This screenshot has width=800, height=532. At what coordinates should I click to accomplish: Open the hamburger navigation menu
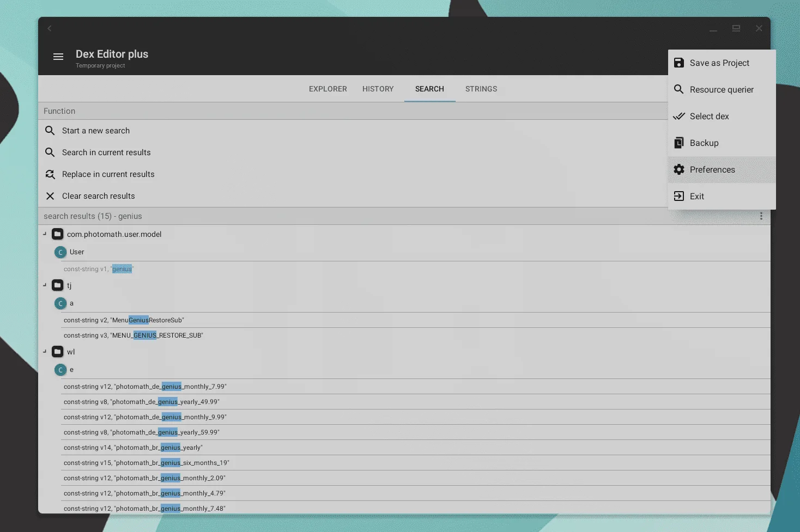tap(58, 57)
